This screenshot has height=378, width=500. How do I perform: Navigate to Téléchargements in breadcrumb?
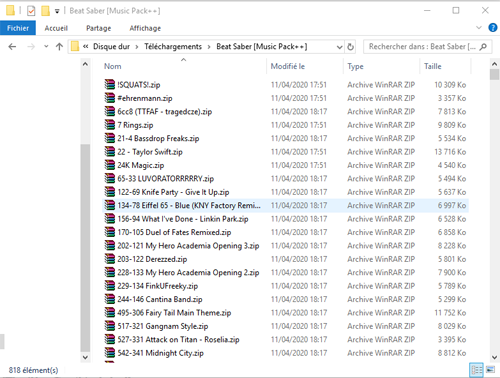coord(173,47)
